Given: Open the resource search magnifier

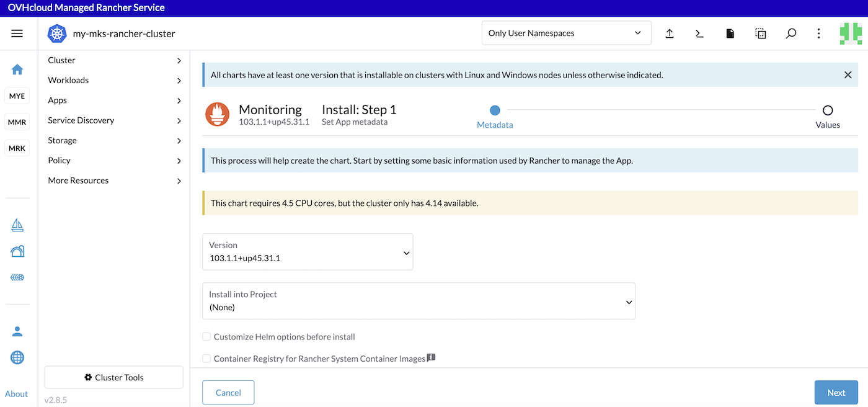Looking at the screenshot, I should point(791,34).
